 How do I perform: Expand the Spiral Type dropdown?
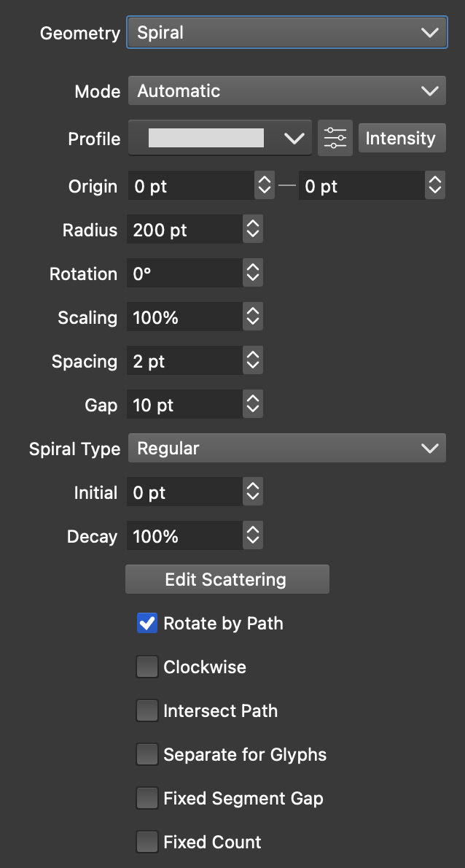click(286, 449)
